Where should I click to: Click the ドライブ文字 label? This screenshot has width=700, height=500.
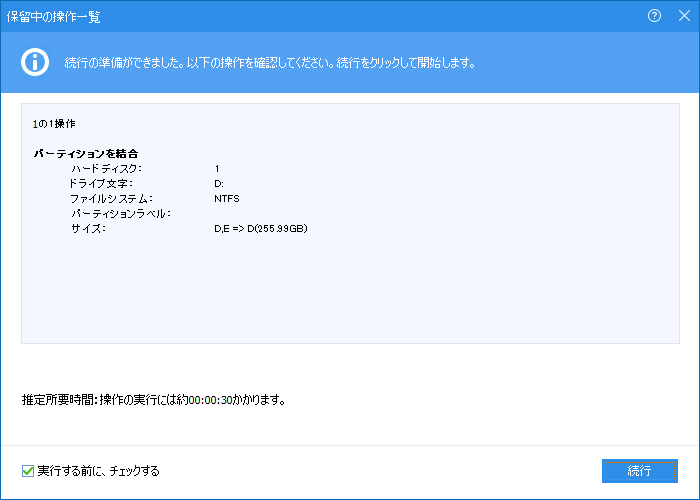(100, 183)
